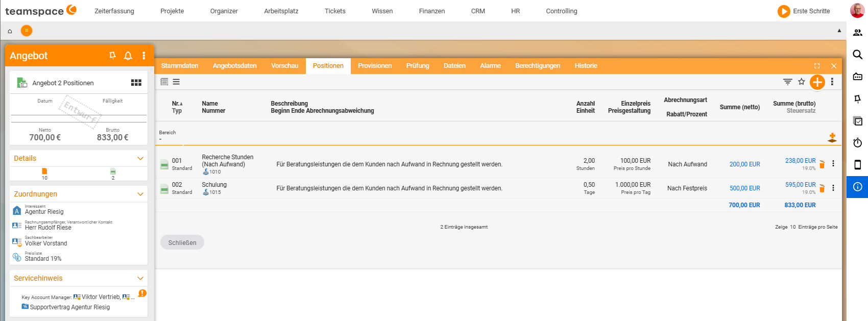Viewport: 868px width, 321px height.
Task: Open blue info icon in right sidebar
Action: pyautogui.click(x=858, y=187)
